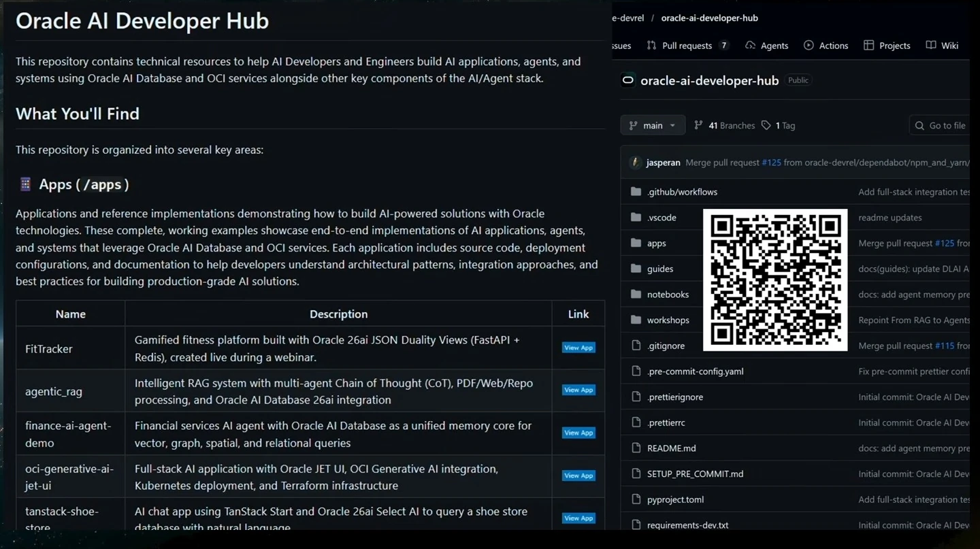The image size is (980, 549).
Task: Click the .prettierrc file icon
Action: (636, 422)
